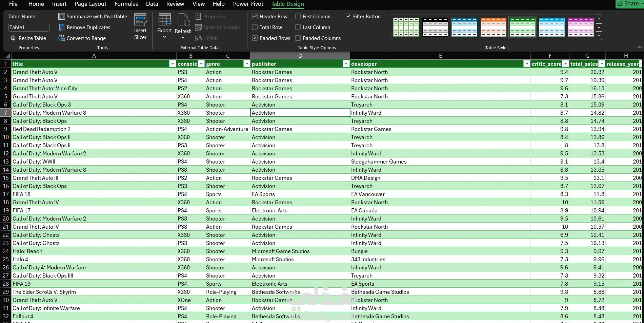This screenshot has height=323, width=644.
Task: Collapse the ribbon with the chevron
Action: click(640, 47)
